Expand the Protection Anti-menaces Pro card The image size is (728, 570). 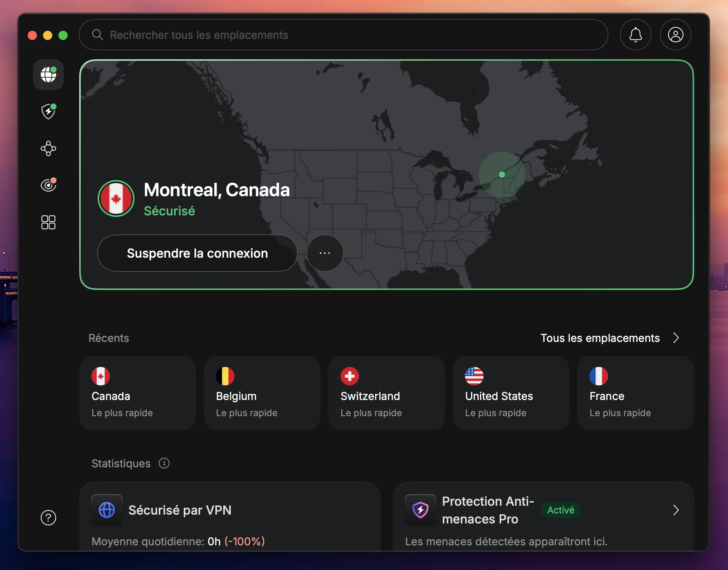(676, 510)
